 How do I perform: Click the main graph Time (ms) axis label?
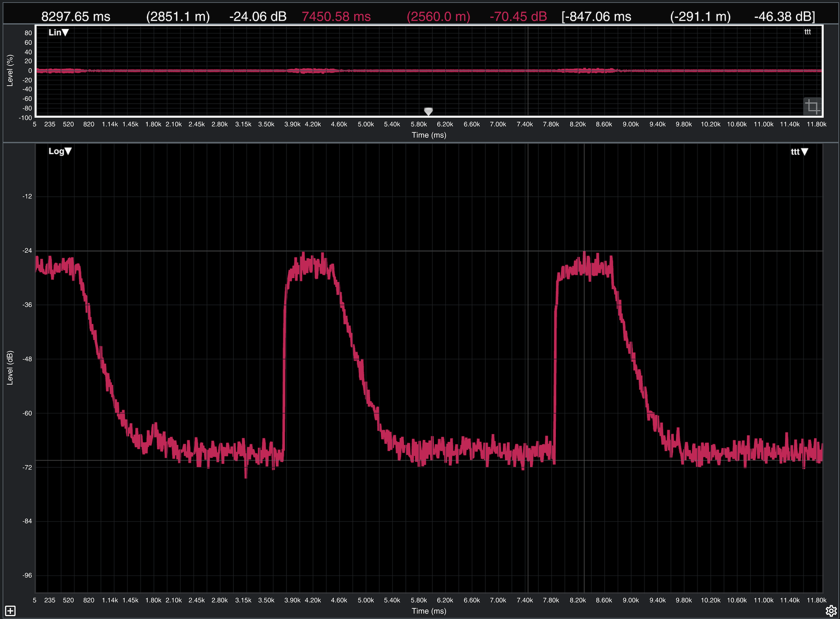coord(429,611)
